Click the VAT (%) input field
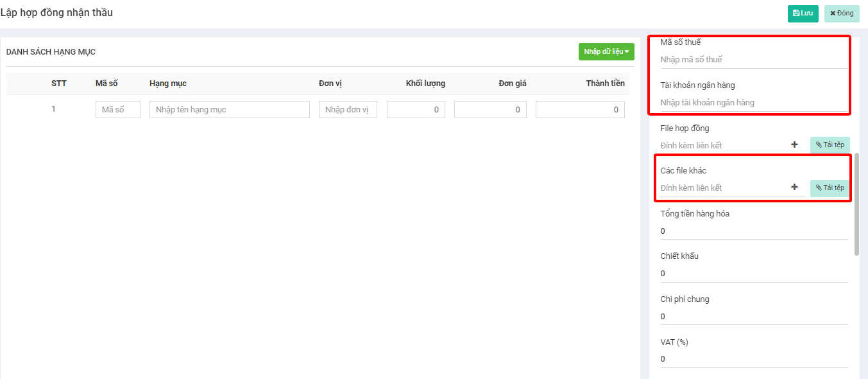The width and height of the screenshot is (868, 379). (x=753, y=359)
